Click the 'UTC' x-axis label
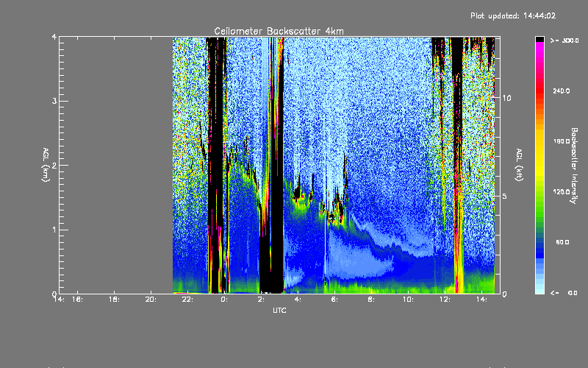The width and height of the screenshot is (588, 368). click(x=279, y=310)
